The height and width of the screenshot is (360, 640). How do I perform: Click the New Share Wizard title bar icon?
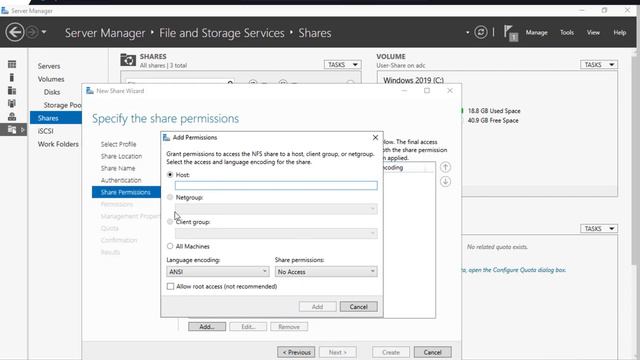[90, 91]
